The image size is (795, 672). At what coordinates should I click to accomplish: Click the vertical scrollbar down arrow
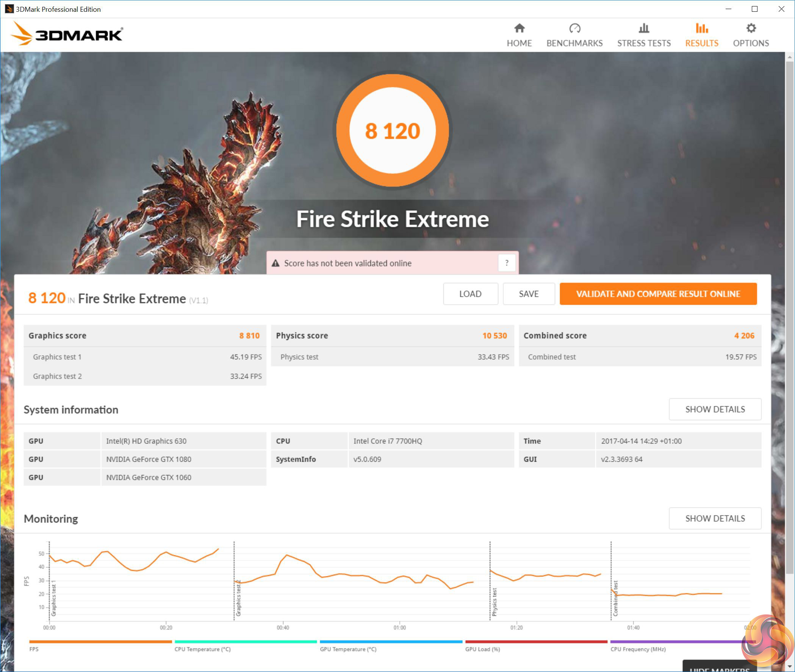(789, 667)
